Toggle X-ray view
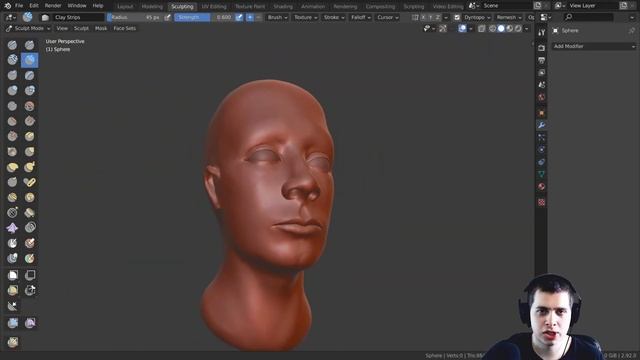640x360 pixels. 482,28
